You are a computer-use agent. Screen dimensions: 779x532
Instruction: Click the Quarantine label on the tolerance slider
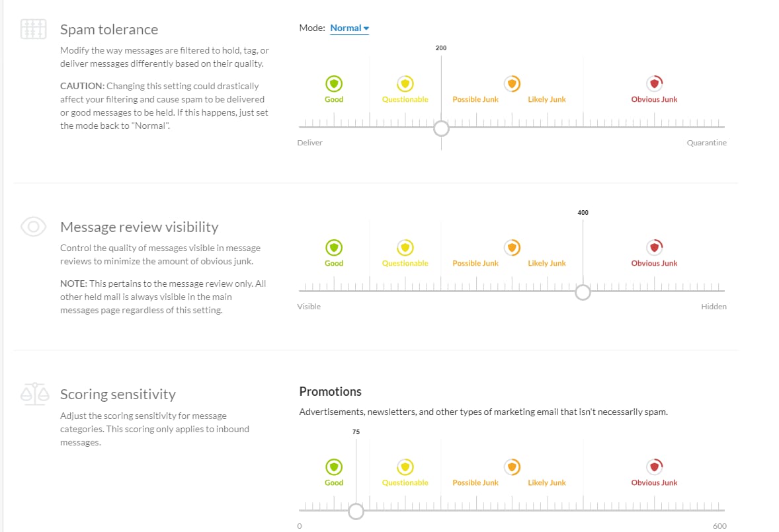pyautogui.click(x=706, y=143)
